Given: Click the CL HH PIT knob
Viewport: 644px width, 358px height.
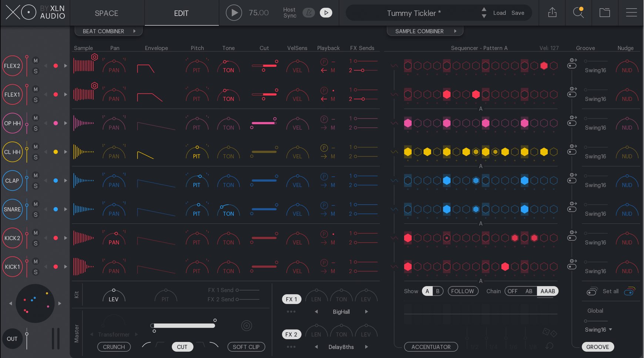Looking at the screenshot, I should click(x=197, y=152).
